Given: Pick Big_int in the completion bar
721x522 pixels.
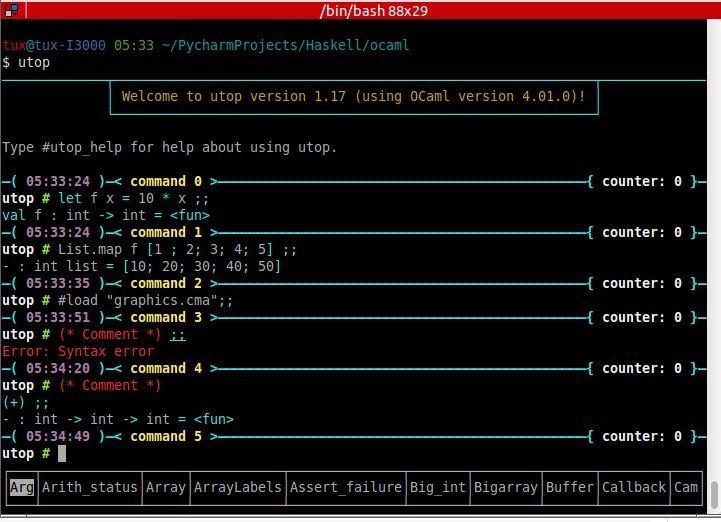Looking at the screenshot, I should pyautogui.click(x=438, y=488).
